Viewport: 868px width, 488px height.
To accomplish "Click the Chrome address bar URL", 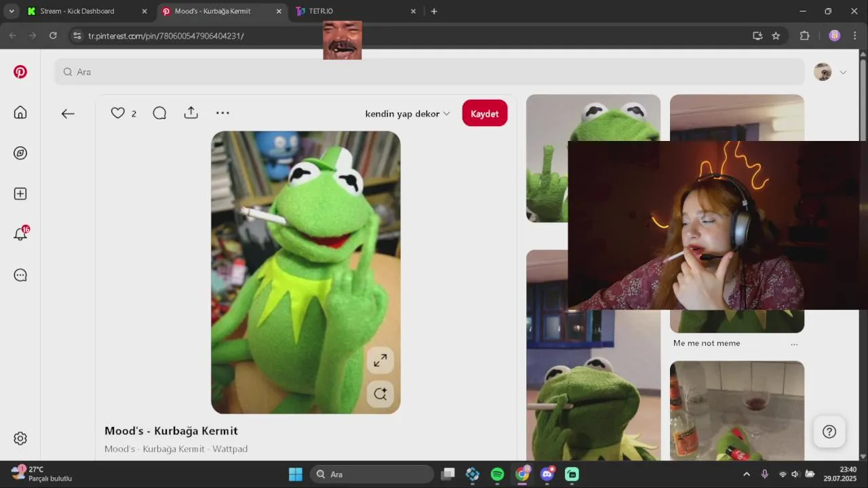I will click(x=166, y=36).
